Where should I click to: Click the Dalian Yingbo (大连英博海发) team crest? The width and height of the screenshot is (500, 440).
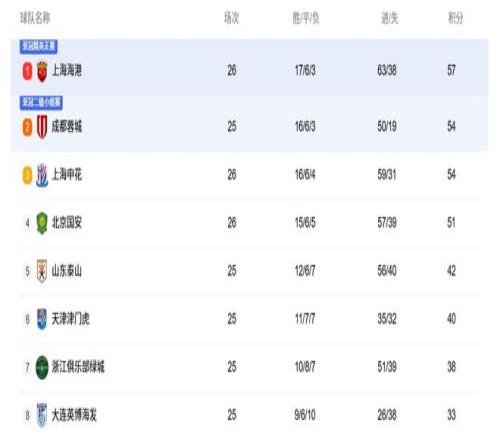tap(42, 415)
